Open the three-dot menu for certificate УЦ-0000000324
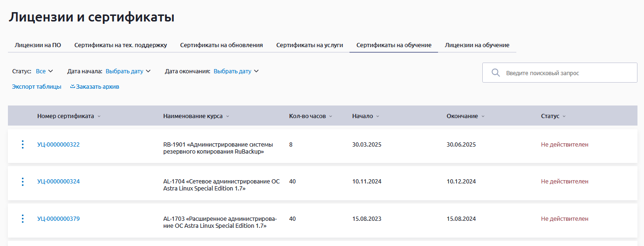The image size is (644, 246). (22, 182)
